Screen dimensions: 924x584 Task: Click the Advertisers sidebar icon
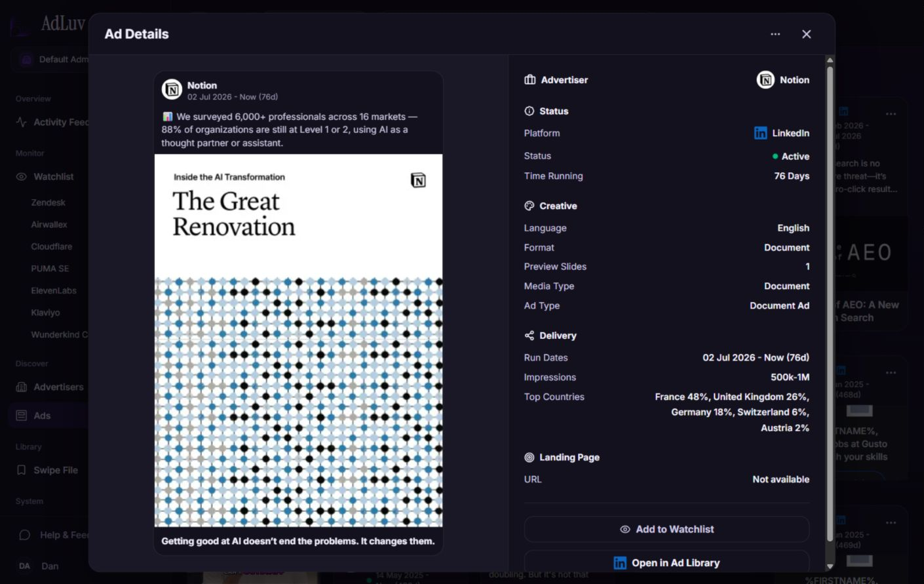click(x=22, y=387)
